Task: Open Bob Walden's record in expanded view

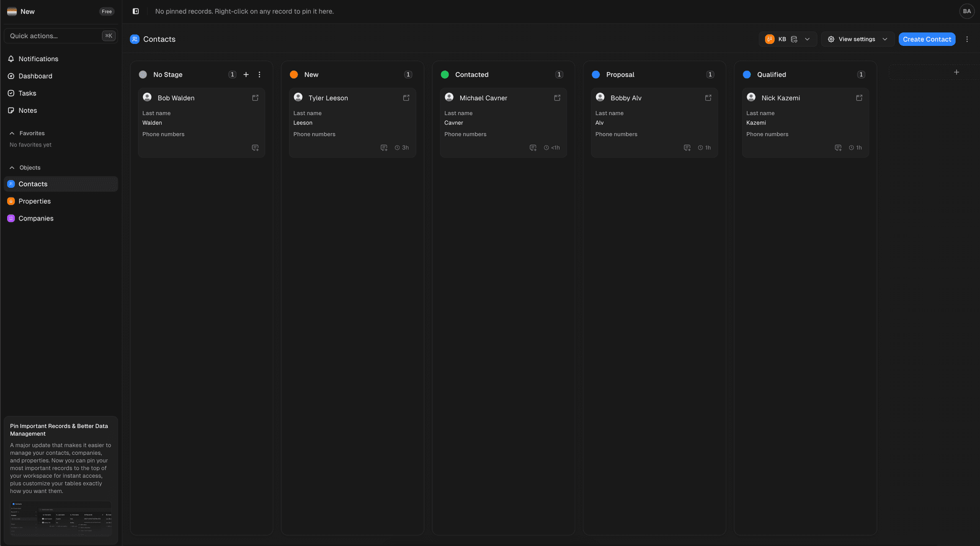Action: (x=255, y=97)
